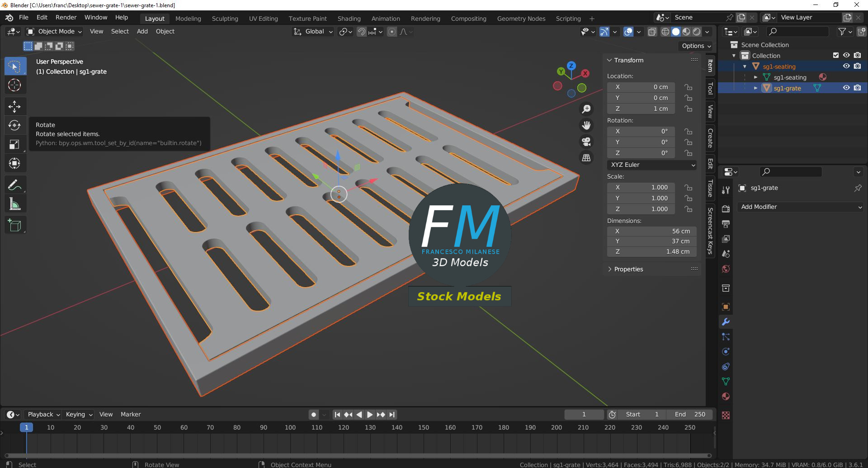
Task: Open the Object Mode dropdown
Action: 54,32
